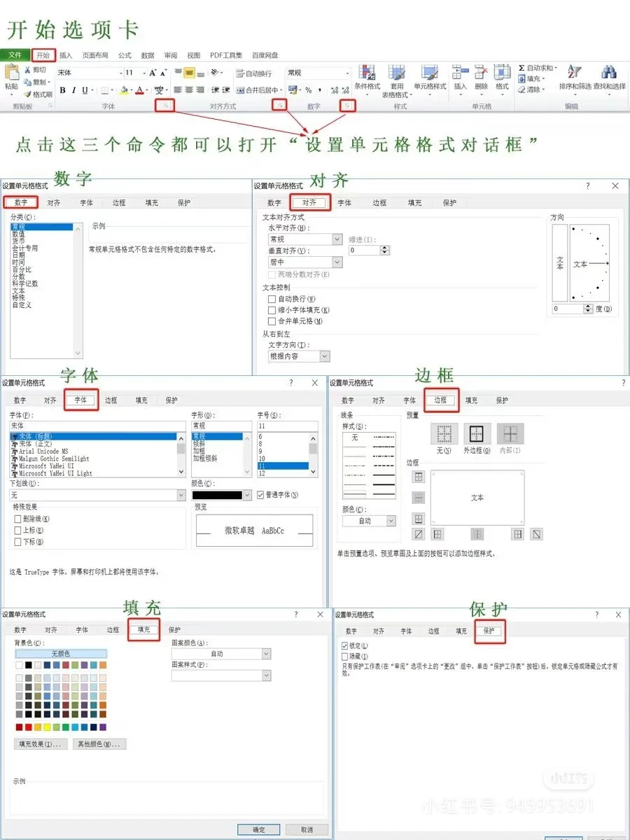Image resolution: width=630 pixels, height=840 pixels.
Task: Open Cell Styles (单元格样式)
Action: tap(429, 80)
